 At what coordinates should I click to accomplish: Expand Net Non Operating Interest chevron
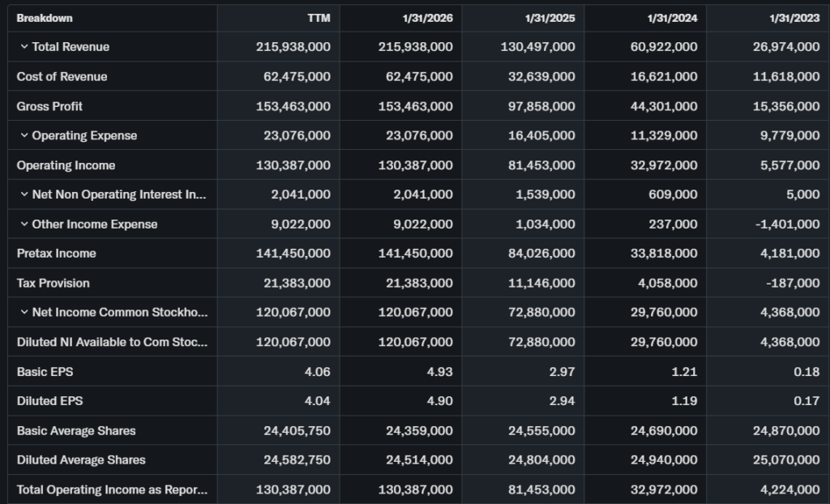point(24,194)
